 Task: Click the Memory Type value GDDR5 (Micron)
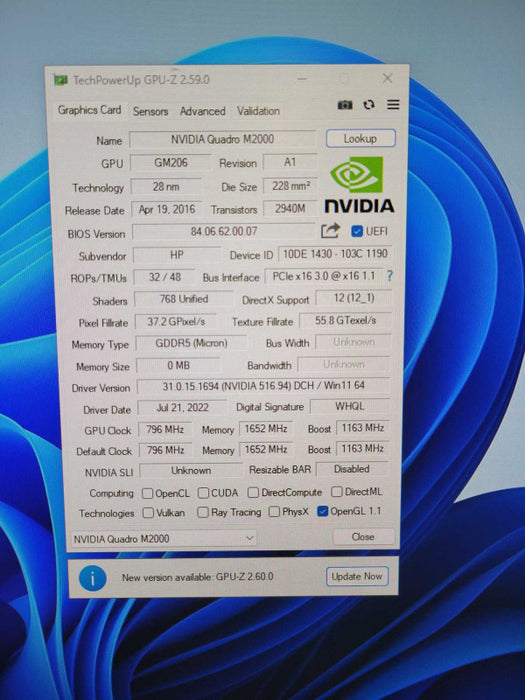[191, 343]
